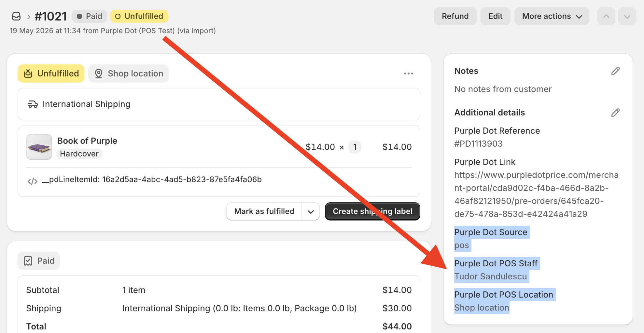Edit Notes with the pencil icon
644x333 pixels.
pyautogui.click(x=615, y=71)
